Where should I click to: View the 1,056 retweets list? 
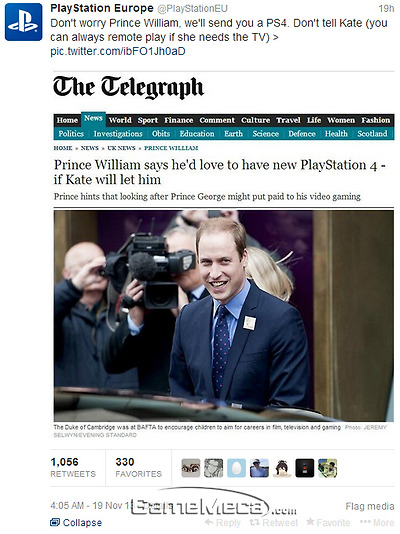click(x=73, y=468)
